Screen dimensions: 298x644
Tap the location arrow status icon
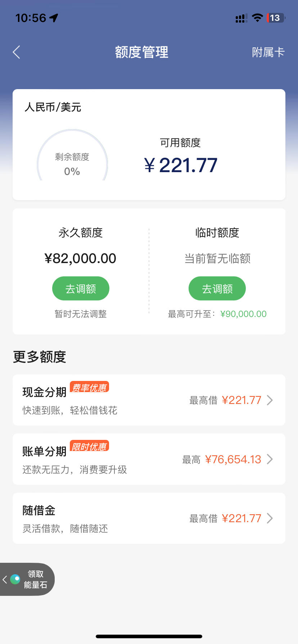tap(54, 18)
